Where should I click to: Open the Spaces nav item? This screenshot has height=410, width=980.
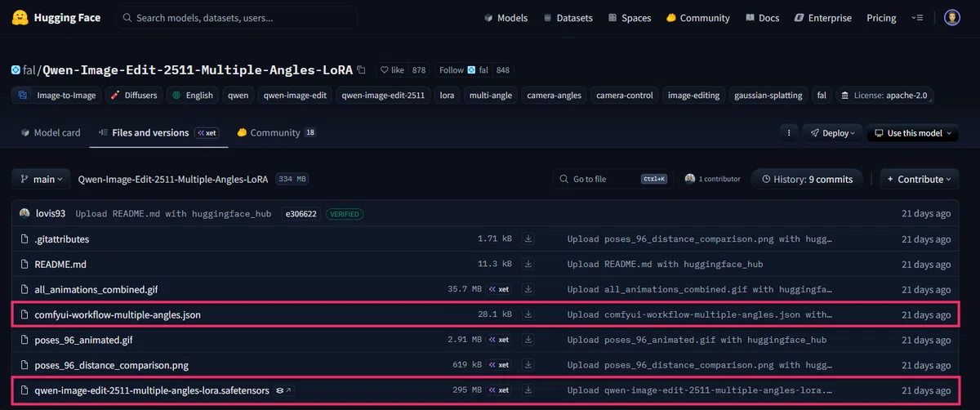point(629,18)
